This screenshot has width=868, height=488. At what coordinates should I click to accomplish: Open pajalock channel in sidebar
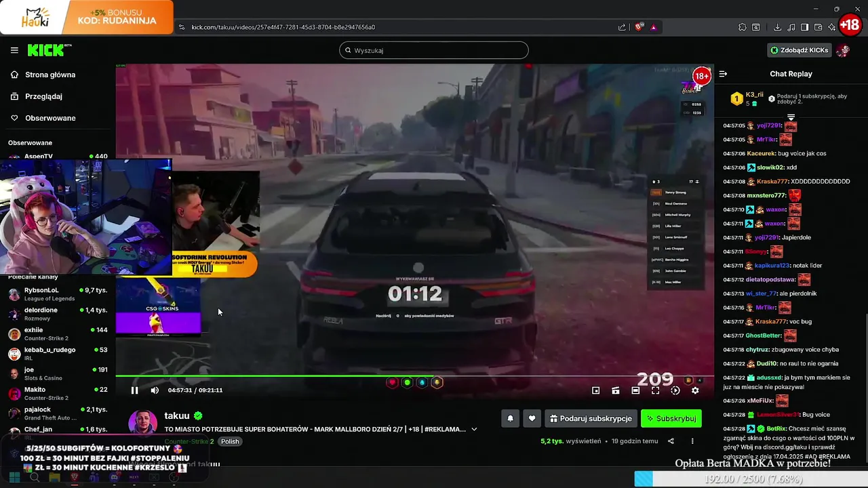pyautogui.click(x=58, y=413)
